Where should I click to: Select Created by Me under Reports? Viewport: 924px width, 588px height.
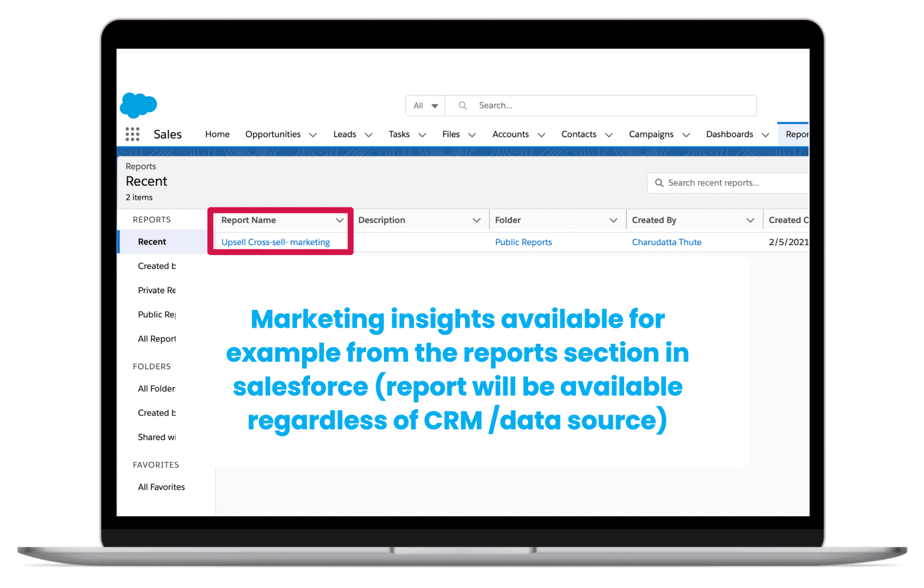coord(157,266)
